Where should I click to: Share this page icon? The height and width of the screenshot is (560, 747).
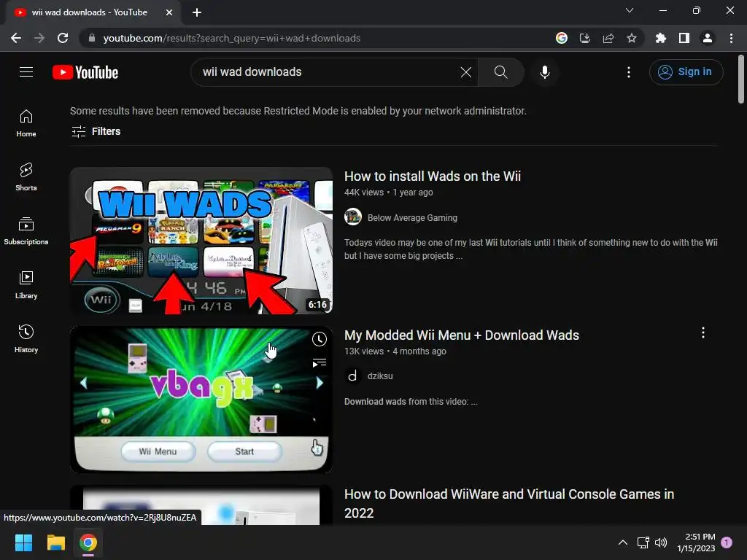(608, 38)
